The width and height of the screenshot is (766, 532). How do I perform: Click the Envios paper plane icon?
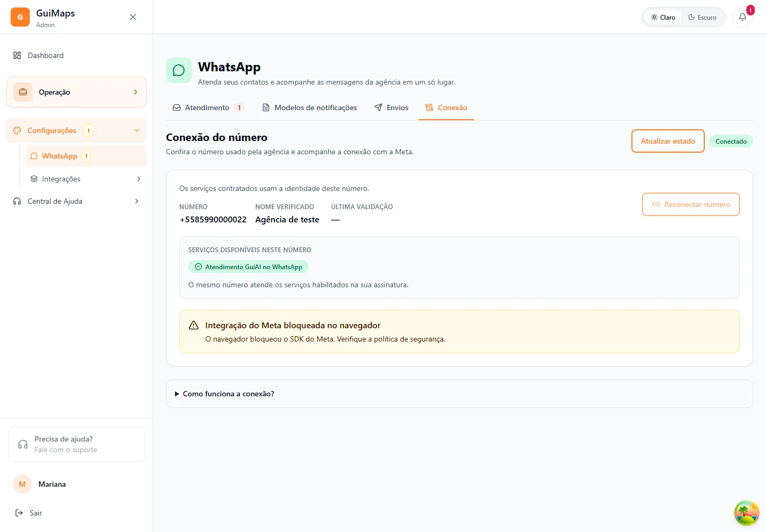click(x=378, y=107)
